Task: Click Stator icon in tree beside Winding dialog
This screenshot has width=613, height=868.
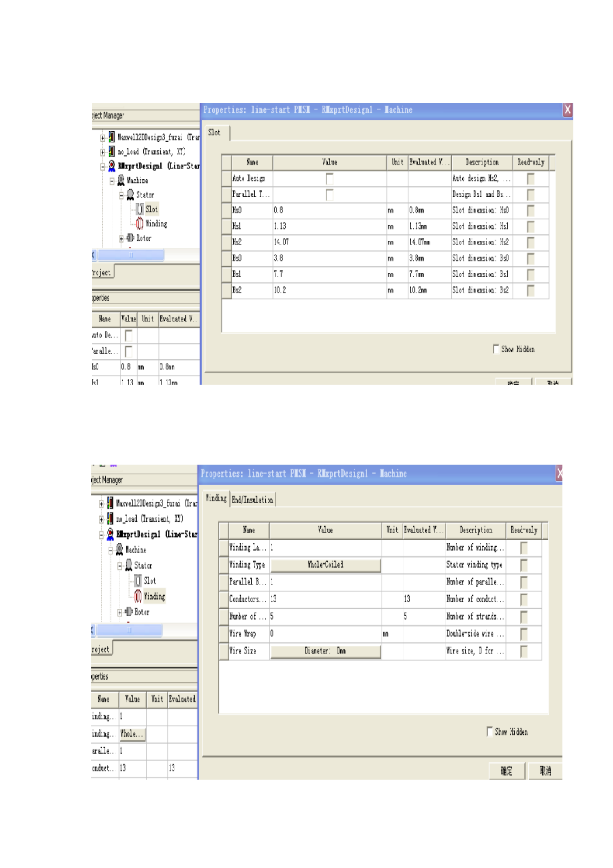Action: pos(128,565)
